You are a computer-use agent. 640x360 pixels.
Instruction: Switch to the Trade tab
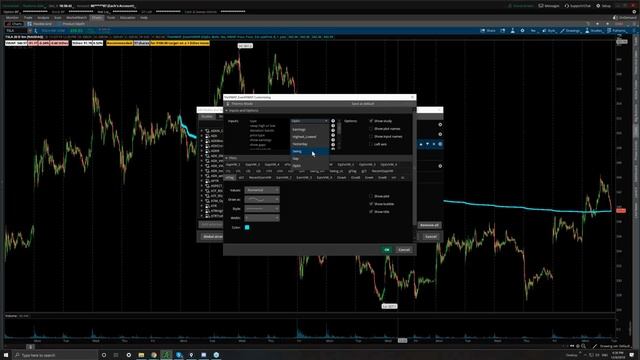tap(28, 18)
